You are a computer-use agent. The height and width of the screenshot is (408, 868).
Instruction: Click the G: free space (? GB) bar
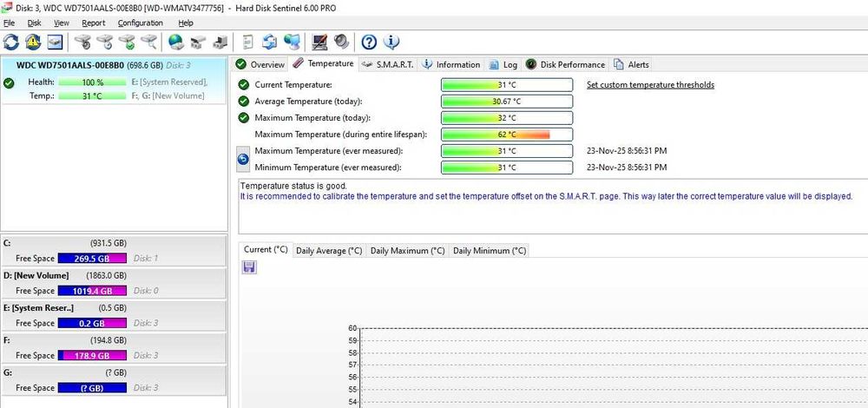(92, 388)
